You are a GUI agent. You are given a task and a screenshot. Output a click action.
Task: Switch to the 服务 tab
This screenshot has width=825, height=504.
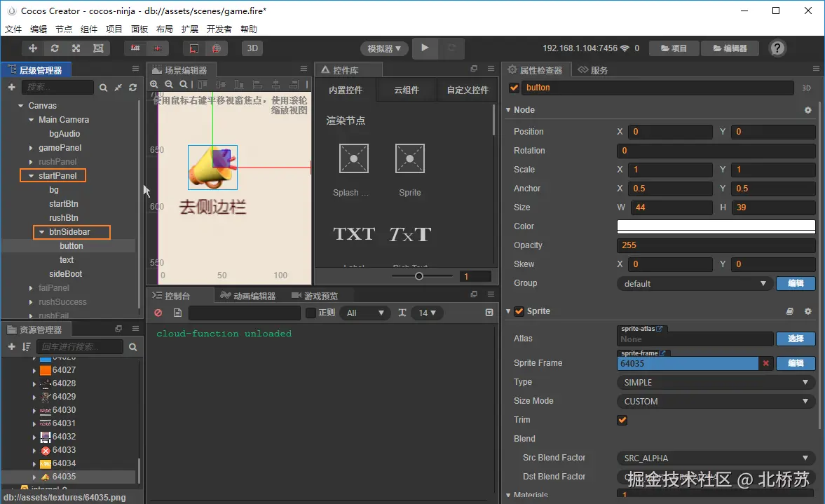[x=593, y=70]
